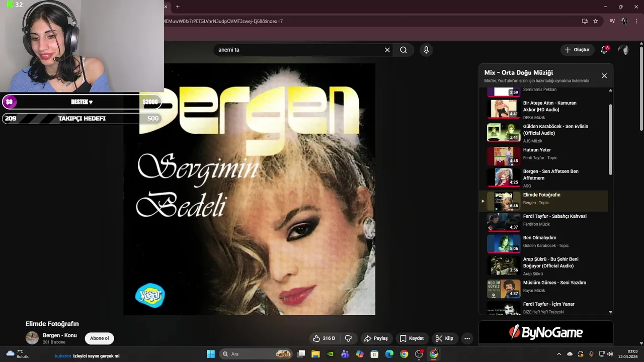Start voice search with microphone
Image resolution: width=644 pixels, height=362 pixels.
pos(426,50)
